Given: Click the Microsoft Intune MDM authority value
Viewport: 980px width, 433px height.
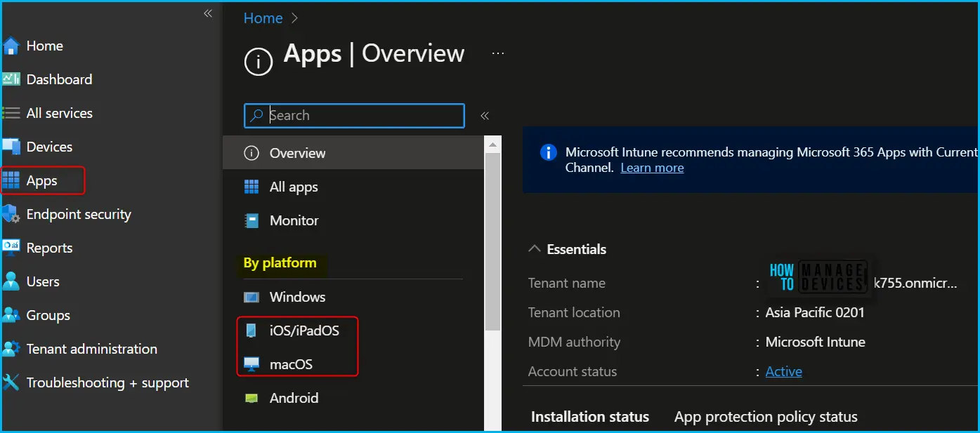Looking at the screenshot, I should tap(815, 342).
